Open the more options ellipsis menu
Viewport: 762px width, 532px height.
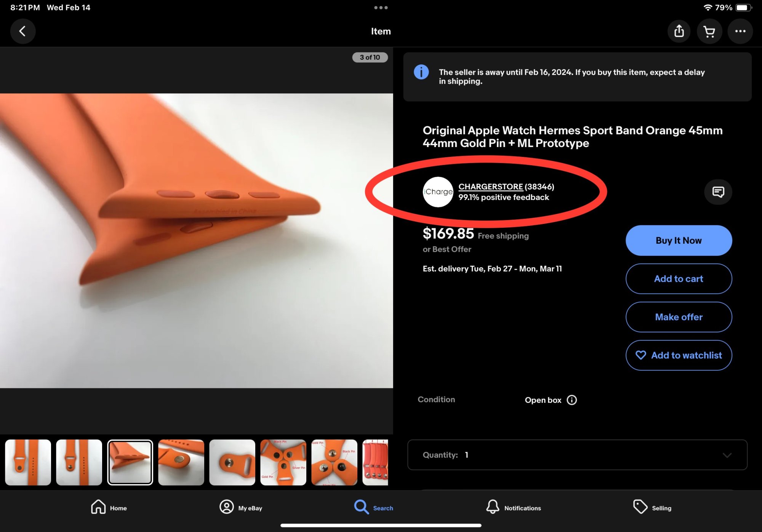pos(740,31)
